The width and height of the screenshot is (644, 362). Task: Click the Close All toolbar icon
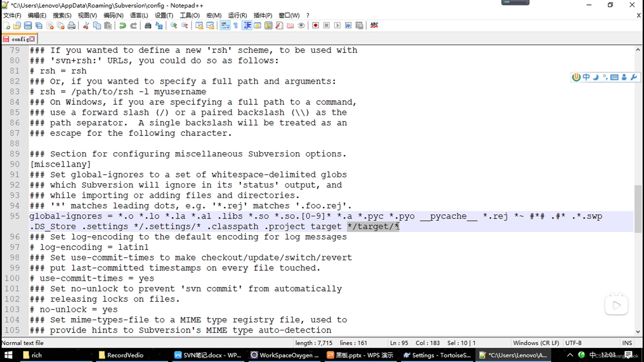(x=61, y=25)
